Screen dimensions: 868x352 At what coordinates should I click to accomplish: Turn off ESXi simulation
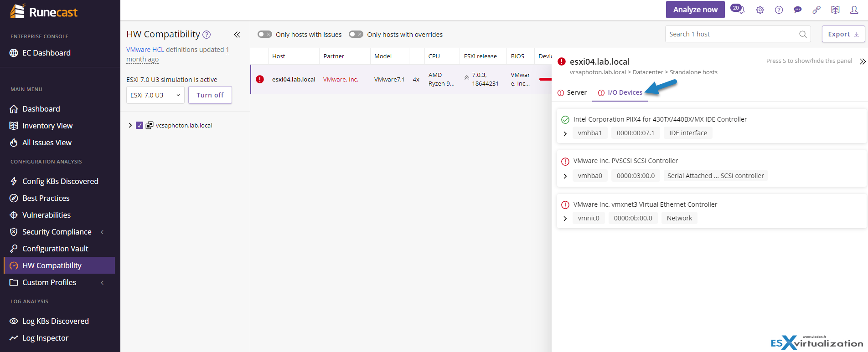tap(210, 95)
